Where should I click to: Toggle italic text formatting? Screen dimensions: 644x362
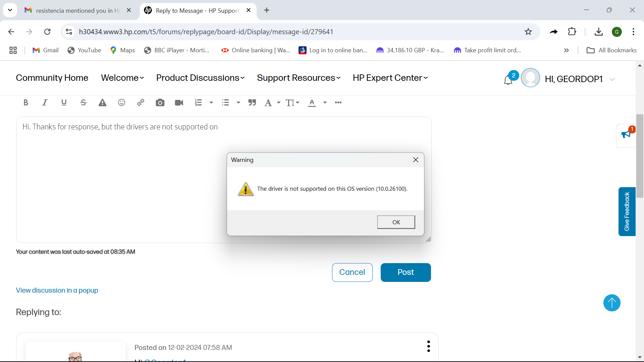point(45,103)
